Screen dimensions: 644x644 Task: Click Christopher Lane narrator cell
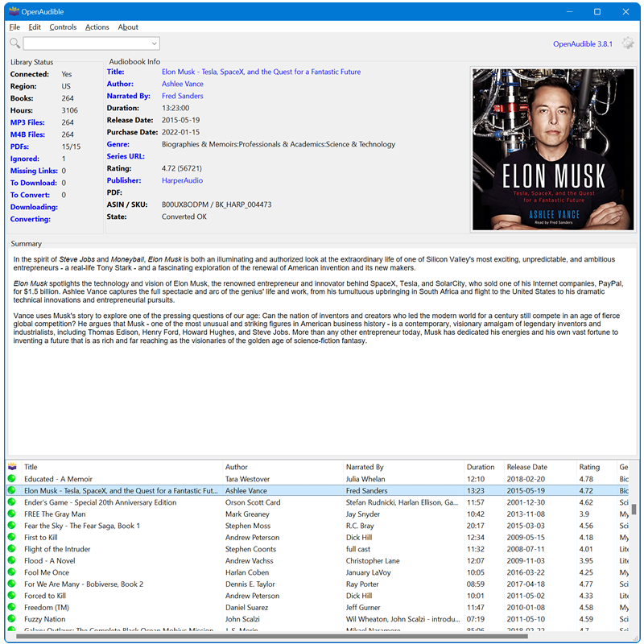[373, 560]
